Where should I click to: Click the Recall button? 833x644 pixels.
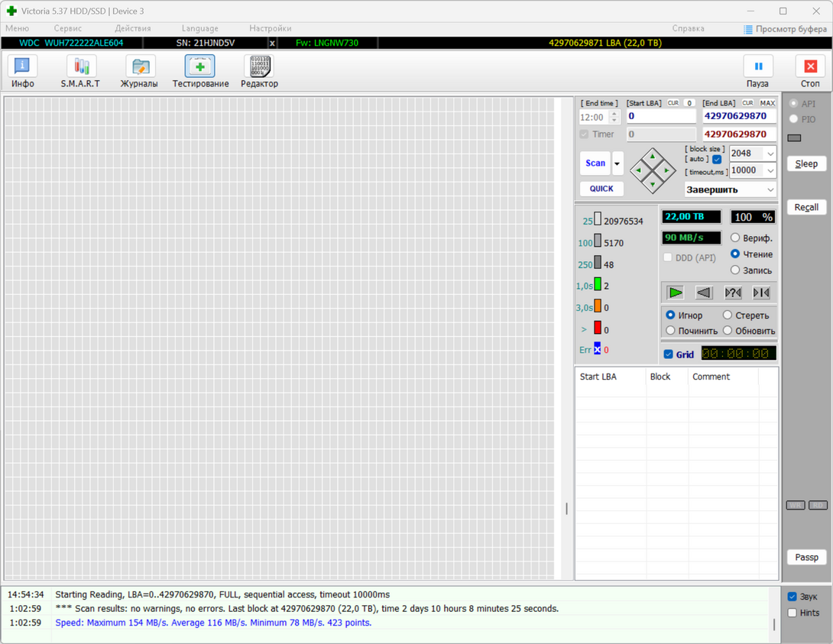point(806,207)
